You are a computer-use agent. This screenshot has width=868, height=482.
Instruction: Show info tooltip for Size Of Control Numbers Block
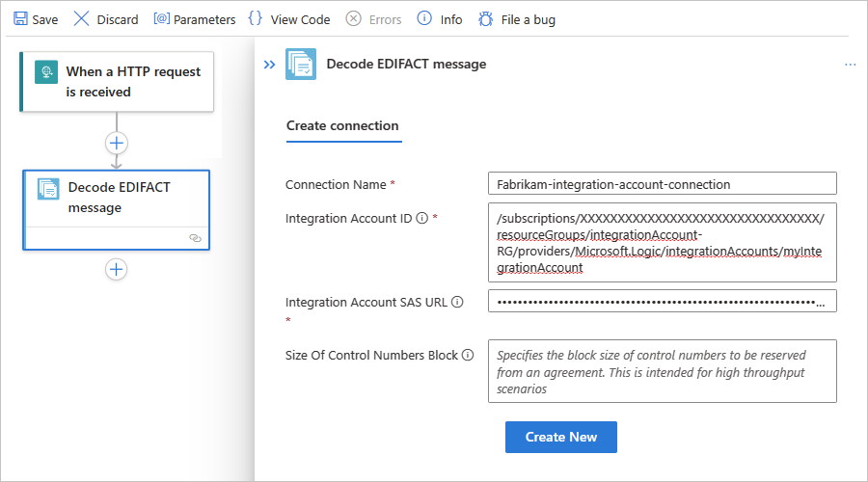(468, 355)
